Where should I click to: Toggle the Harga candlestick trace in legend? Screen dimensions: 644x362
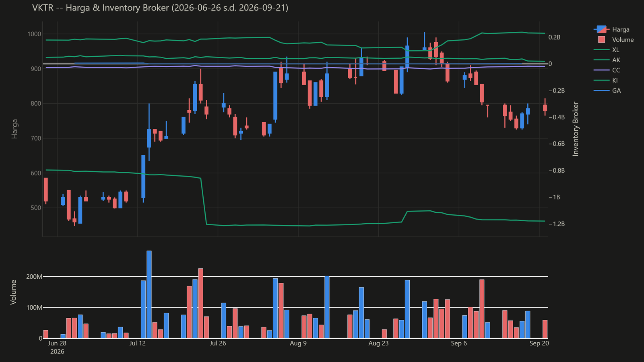point(611,29)
